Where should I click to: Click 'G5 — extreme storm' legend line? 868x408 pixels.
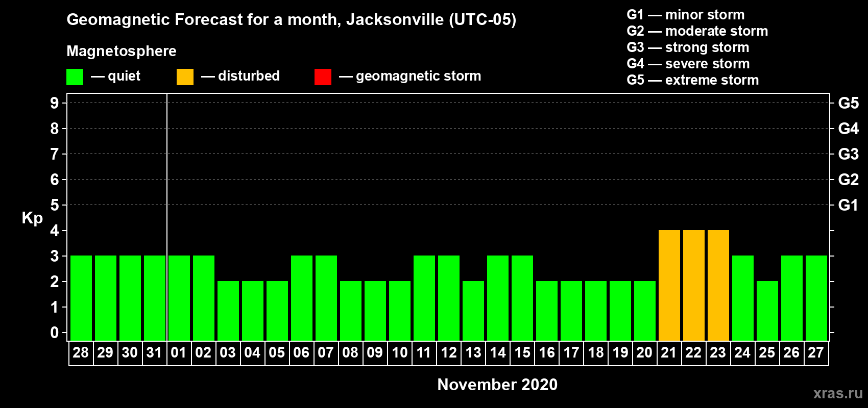(x=692, y=80)
